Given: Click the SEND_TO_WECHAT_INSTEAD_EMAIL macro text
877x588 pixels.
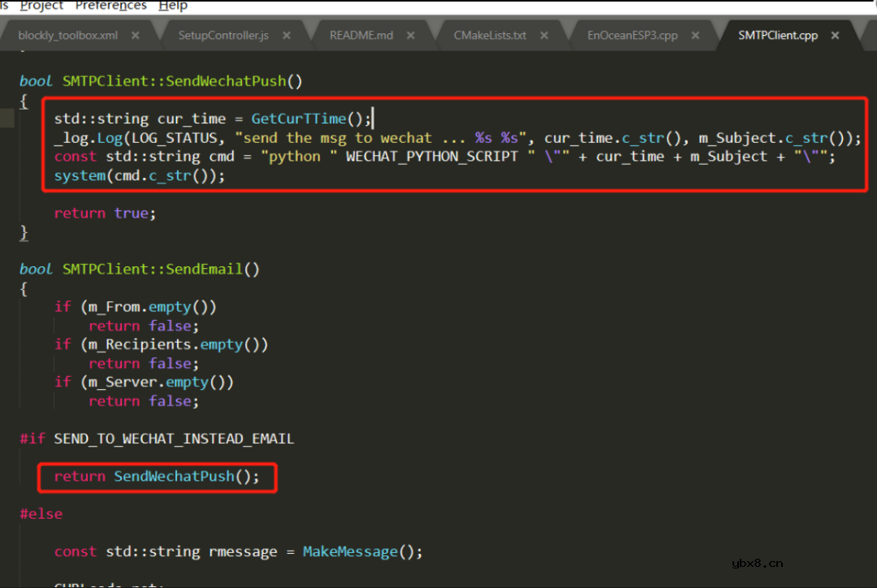Looking at the screenshot, I should point(174,439).
